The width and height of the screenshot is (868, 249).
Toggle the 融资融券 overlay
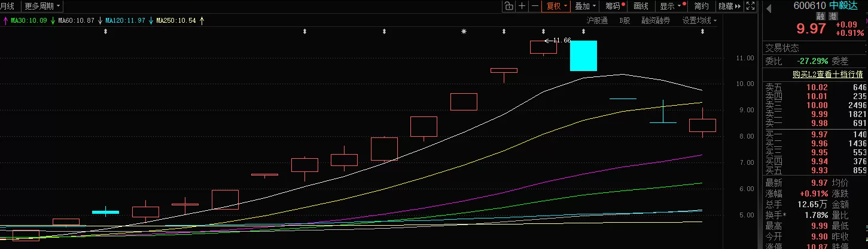coord(656,20)
